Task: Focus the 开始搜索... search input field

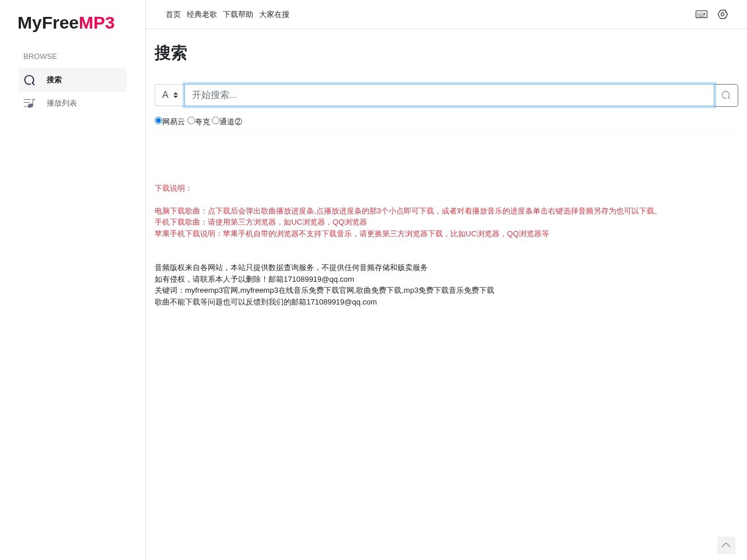Action: (x=449, y=95)
